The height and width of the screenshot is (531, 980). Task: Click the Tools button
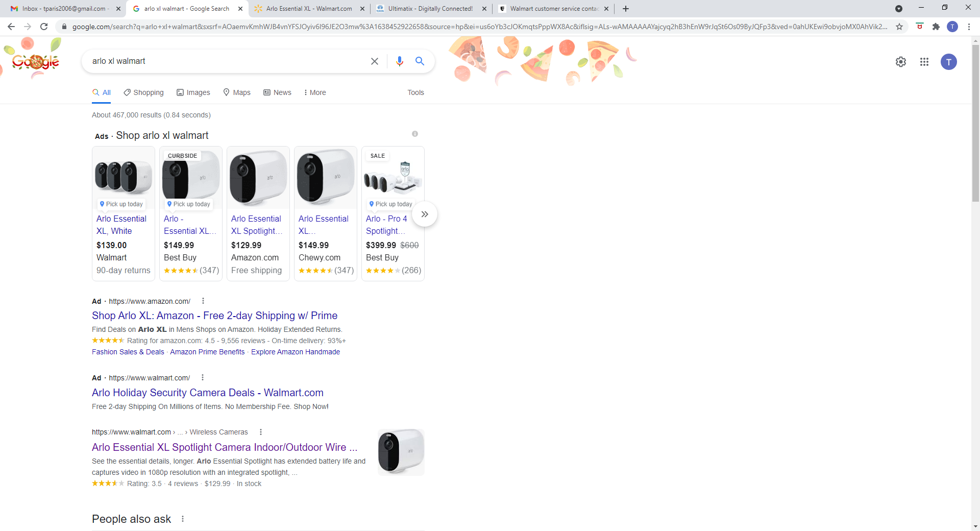click(415, 92)
